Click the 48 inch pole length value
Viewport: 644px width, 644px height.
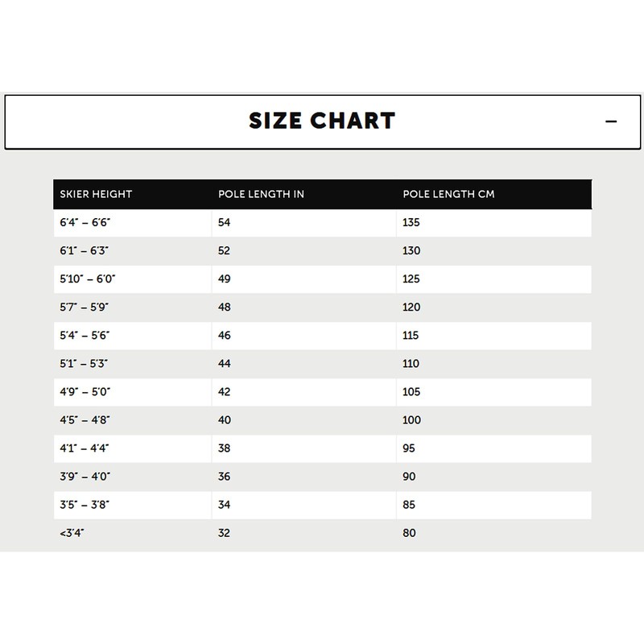coord(225,308)
